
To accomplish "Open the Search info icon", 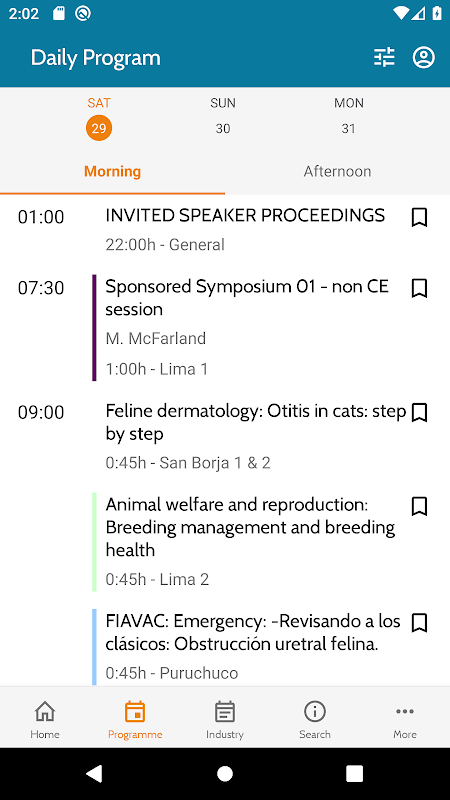I will 315,711.
